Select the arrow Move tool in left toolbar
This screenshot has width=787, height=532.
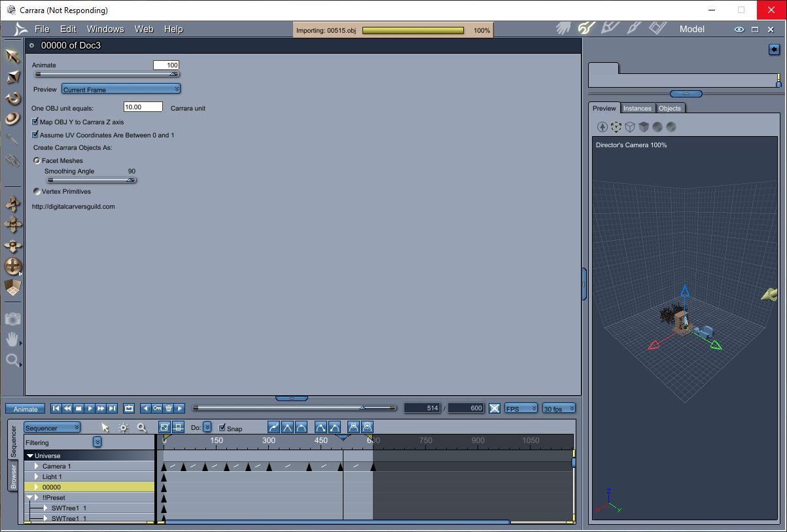(12, 56)
